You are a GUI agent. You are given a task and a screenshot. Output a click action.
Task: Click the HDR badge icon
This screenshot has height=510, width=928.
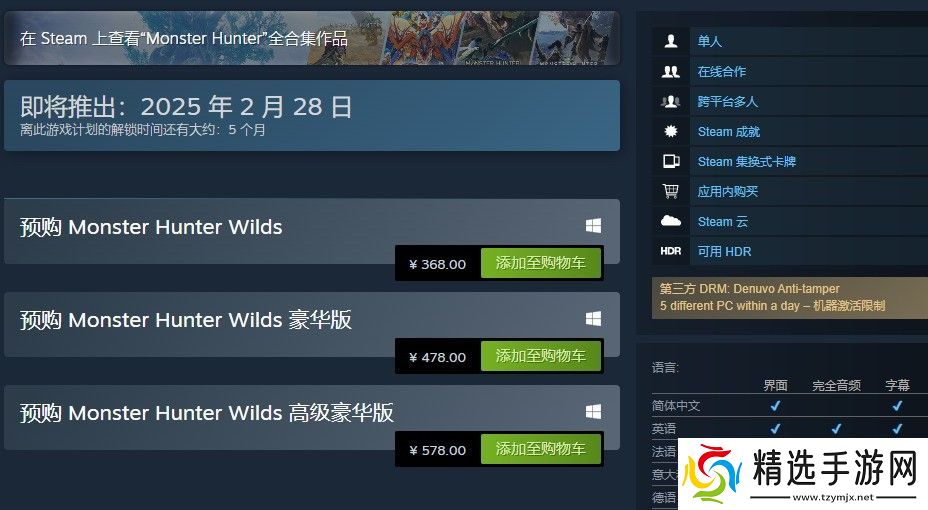[671, 251]
